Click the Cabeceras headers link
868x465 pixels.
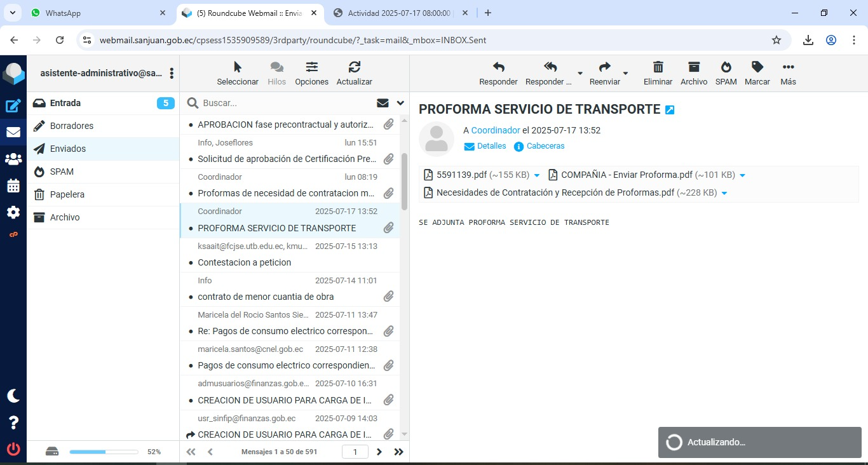pyautogui.click(x=539, y=146)
